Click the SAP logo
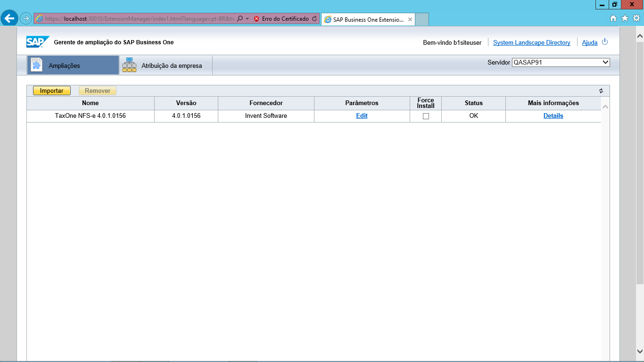Viewport: 644px width, 362px height. pos(38,42)
